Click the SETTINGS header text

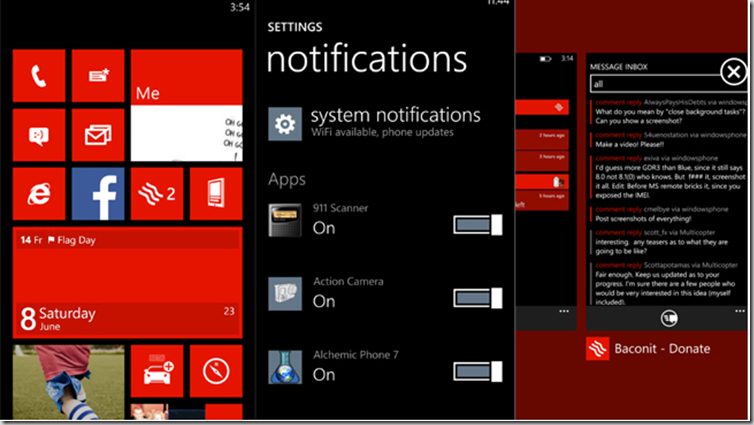click(295, 27)
